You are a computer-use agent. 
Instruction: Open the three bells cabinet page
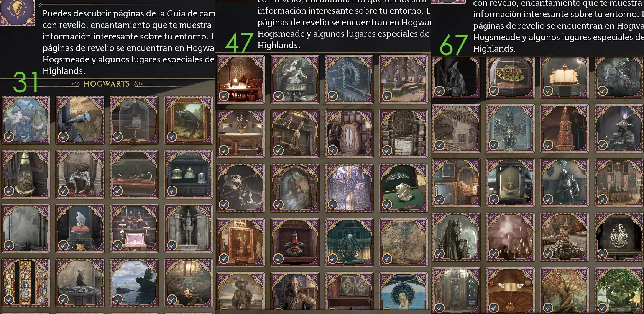coord(188,175)
